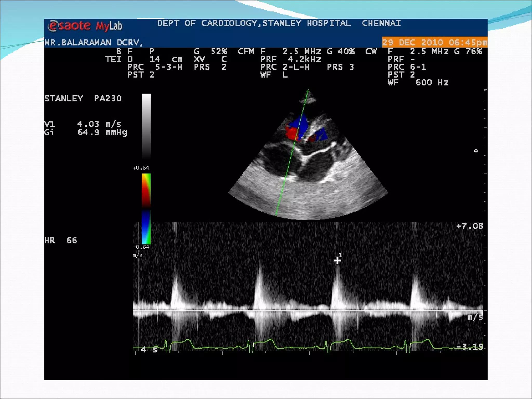Click the -3.19 velocity scale label
Viewport: 532px width, 399px height.
(470, 347)
